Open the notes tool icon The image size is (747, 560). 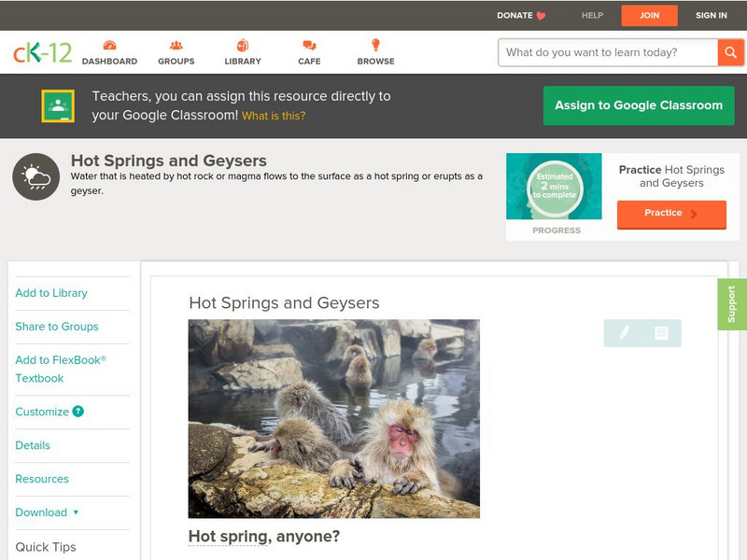coord(661,333)
